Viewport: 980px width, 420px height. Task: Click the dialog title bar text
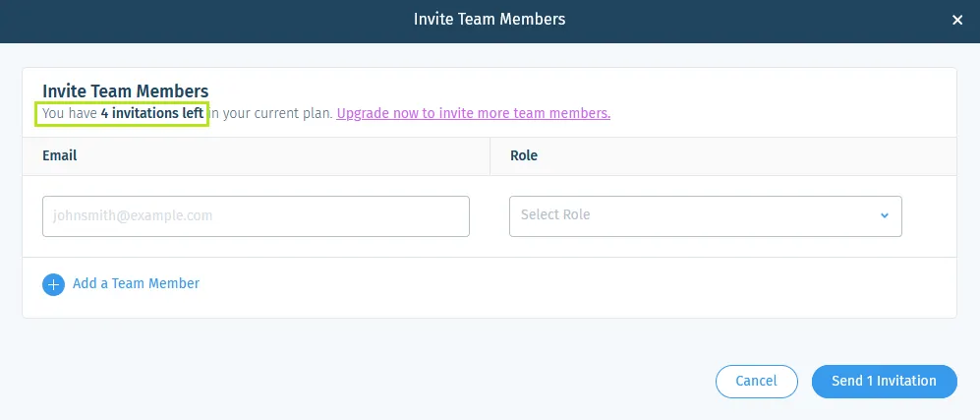(490, 20)
